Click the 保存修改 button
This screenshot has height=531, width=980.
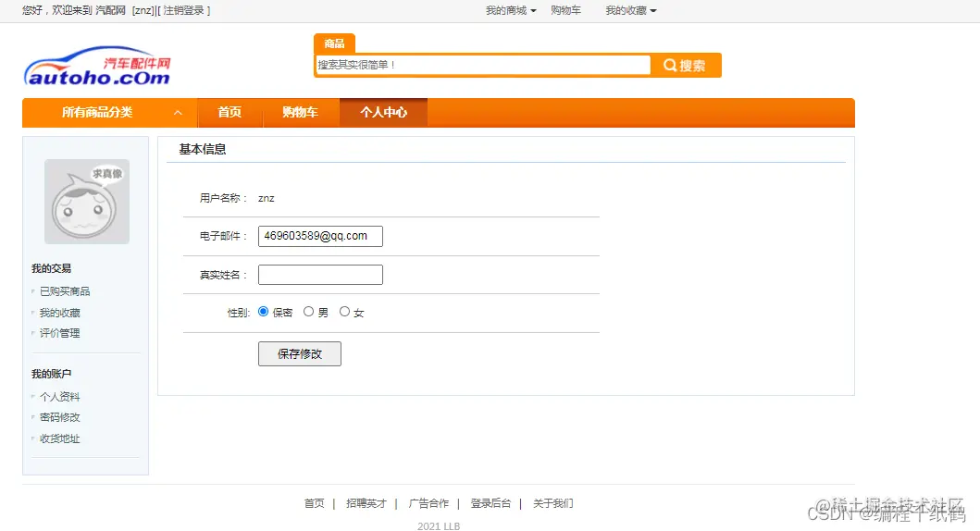pyautogui.click(x=300, y=353)
